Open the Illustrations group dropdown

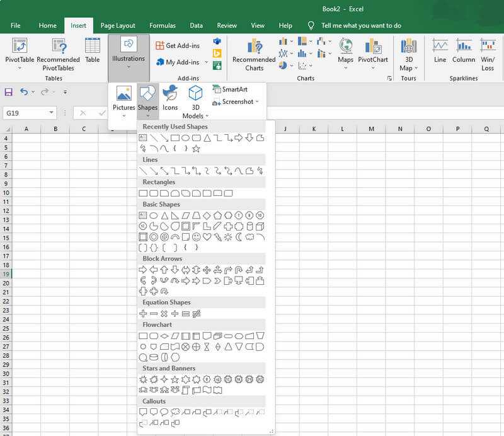[129, 58]
